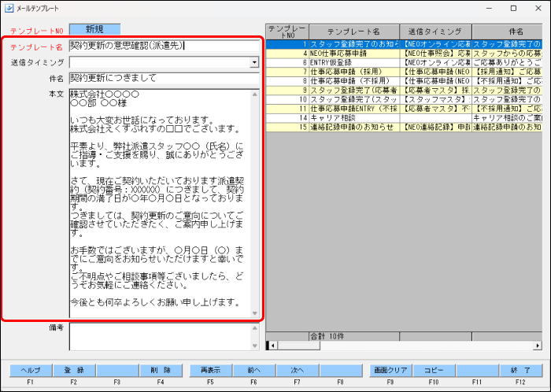Click 【NEO仕事照会】 timing cell in row 4

[436, 54]
